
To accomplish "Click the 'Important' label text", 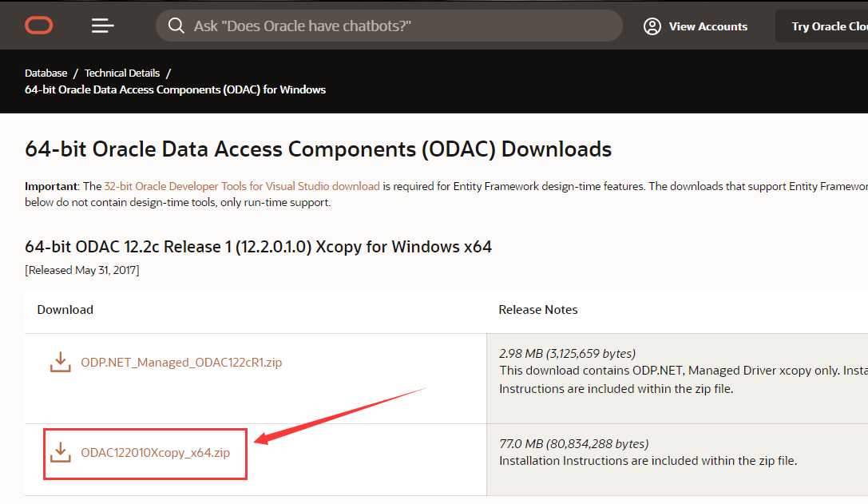I will click(51, 186).
